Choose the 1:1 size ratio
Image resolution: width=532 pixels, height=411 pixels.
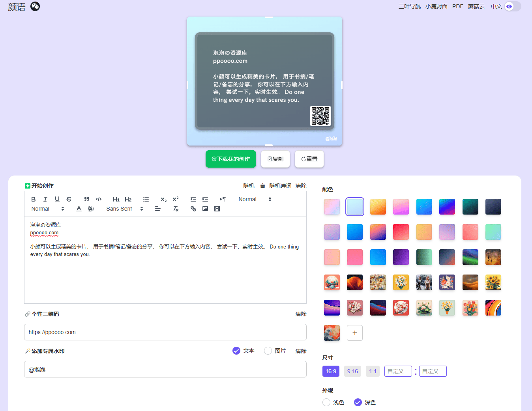point(373,371)
